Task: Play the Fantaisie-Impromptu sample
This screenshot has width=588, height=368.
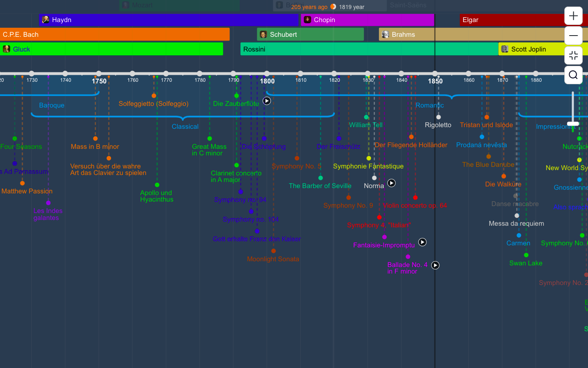Action: point(422,242)
